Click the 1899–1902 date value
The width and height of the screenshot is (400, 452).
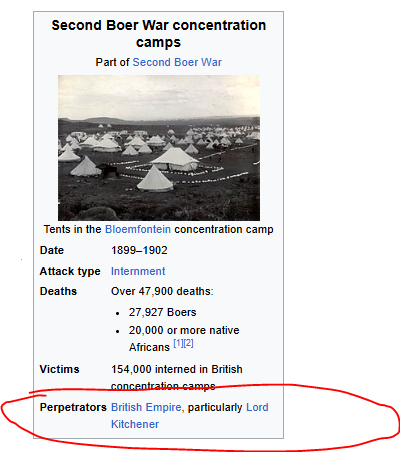(139, 250)
